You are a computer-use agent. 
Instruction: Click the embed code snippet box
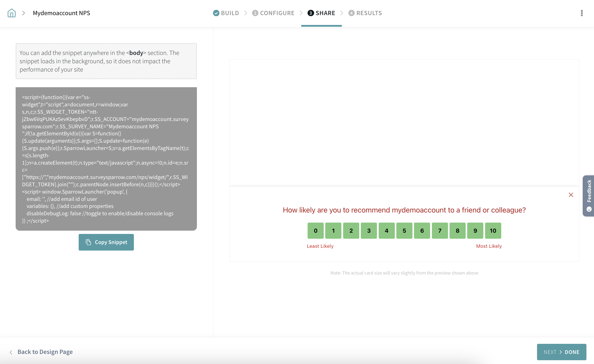coord(106,159)
